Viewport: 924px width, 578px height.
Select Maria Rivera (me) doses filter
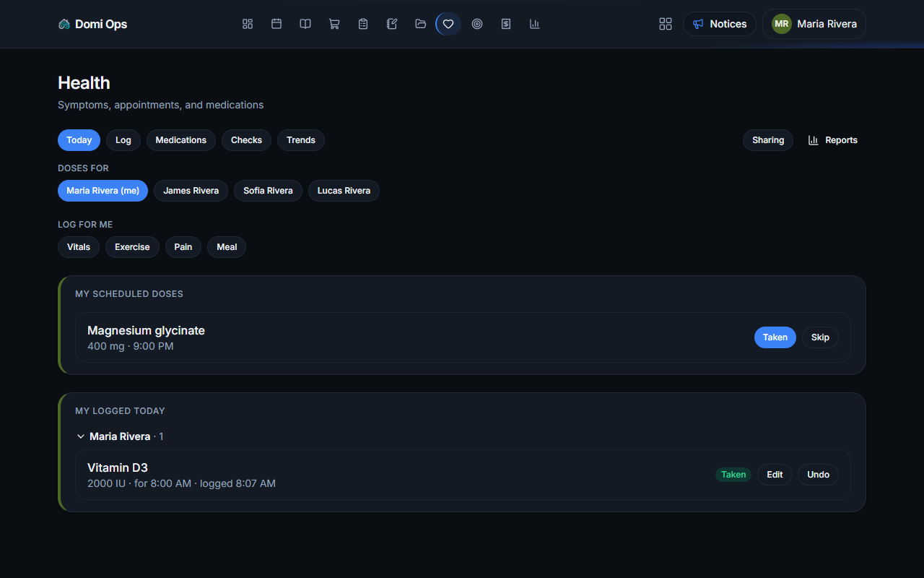tap(103, 191)
